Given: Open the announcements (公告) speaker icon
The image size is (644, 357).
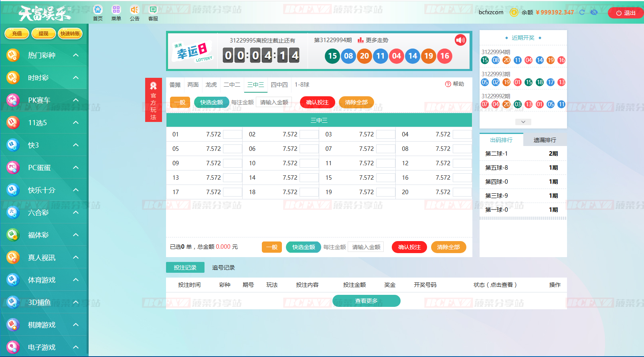Looking at the screenshot, I should (134, 10).
